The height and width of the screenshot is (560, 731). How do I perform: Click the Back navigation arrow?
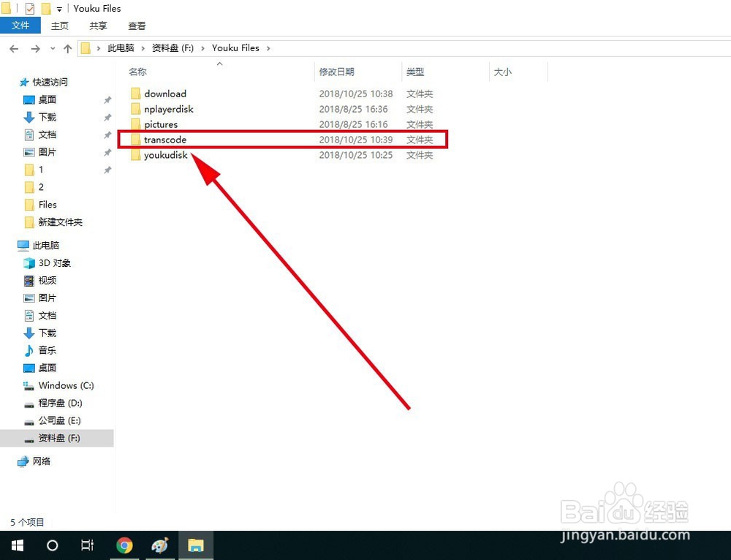[14, 48]
